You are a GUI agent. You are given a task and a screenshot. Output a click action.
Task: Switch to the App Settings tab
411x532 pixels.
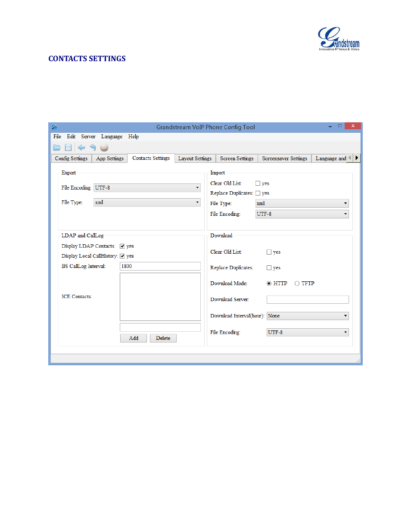point(110,159)
